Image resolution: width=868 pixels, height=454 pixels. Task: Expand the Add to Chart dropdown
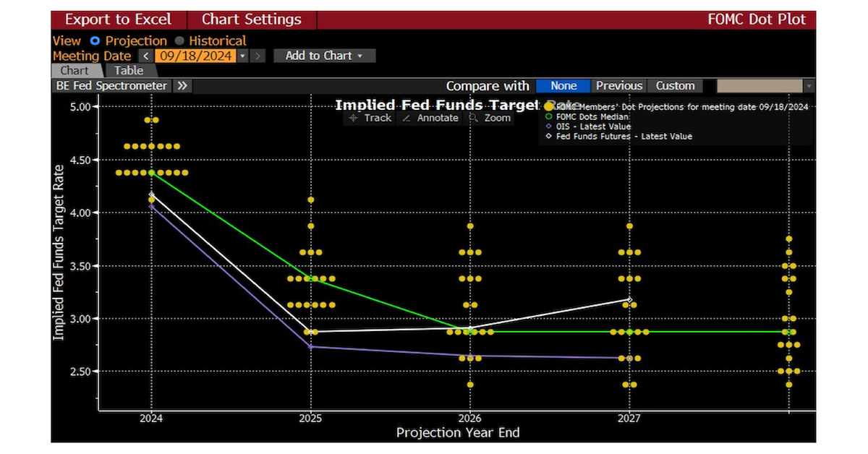pos(324,56)
